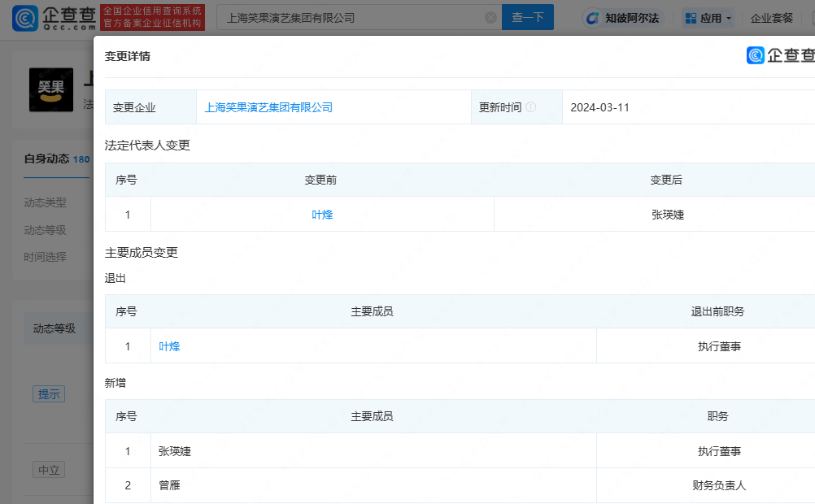Click the 职务 column header in 新增 table
Screen dimensions: 815x504
tap(718, 416)
